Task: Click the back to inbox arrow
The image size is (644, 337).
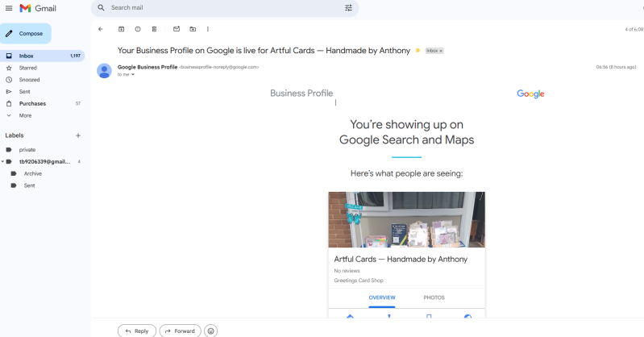Action: (101, 29)
